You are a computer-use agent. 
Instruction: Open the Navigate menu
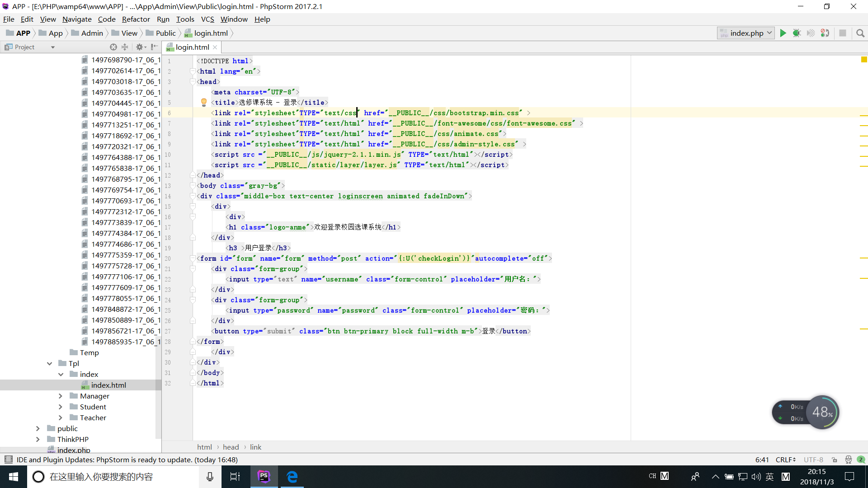coord(77,19)
